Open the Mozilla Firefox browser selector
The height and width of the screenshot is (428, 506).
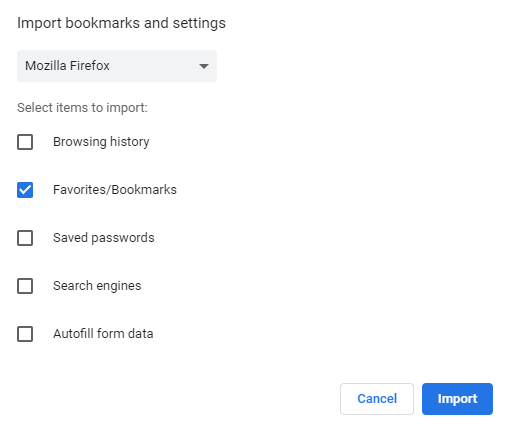[x=117, y=66]
